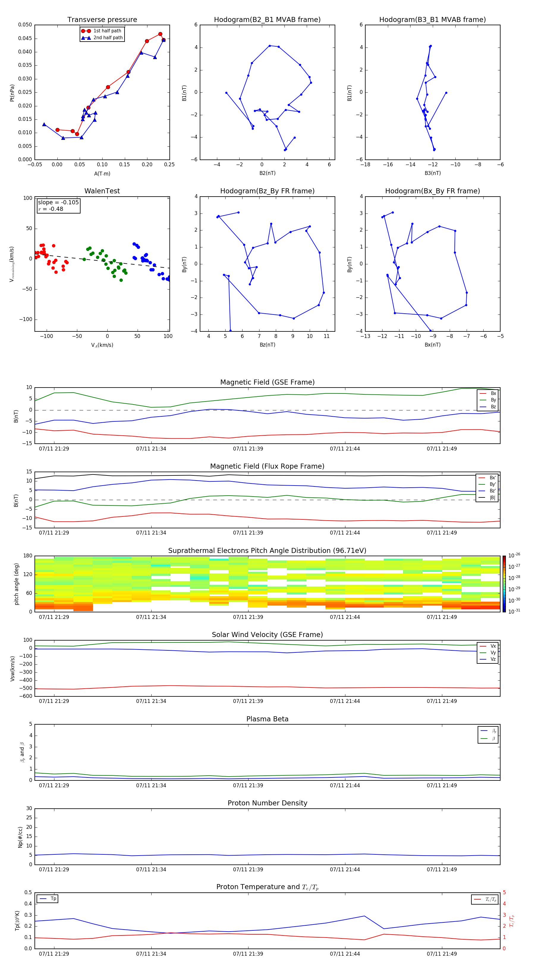
Task: Select the "Vz" legend entry
Action: pos(488,659)
